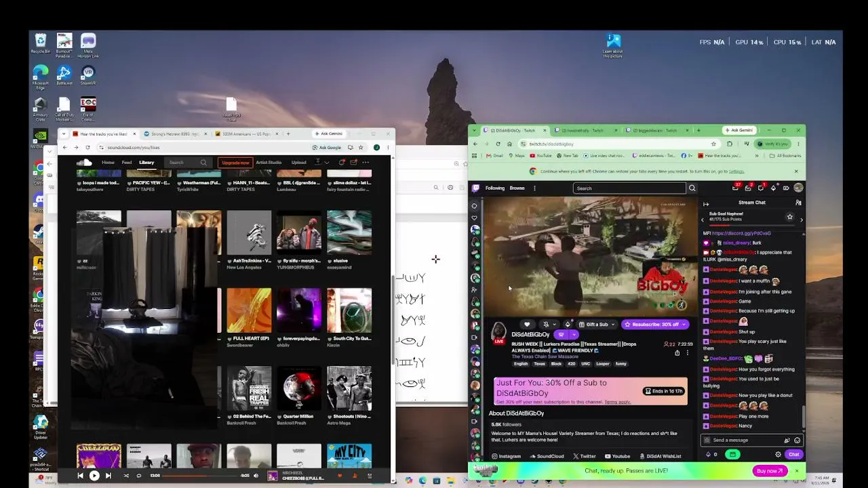Toggle like on AshTreJinkins track

click(229, 261)
